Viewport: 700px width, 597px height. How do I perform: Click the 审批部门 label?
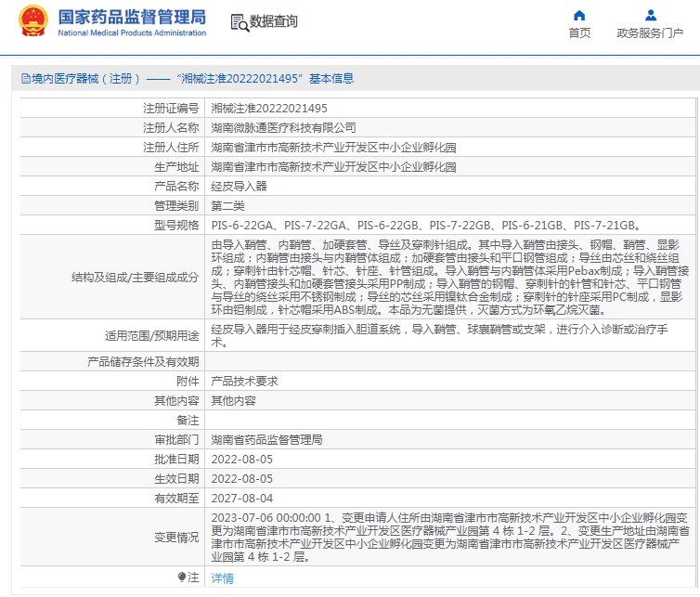tap(176, 440)
